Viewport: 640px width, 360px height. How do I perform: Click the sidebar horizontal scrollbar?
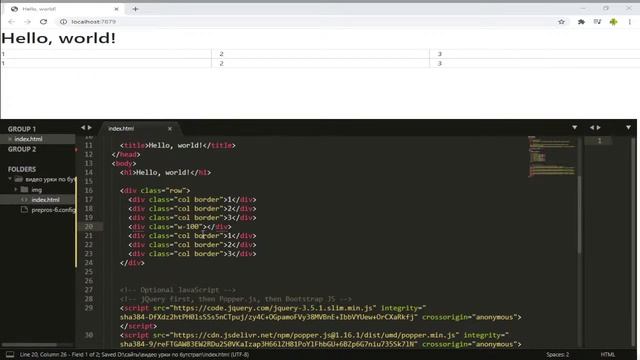(x=29, y=345)
